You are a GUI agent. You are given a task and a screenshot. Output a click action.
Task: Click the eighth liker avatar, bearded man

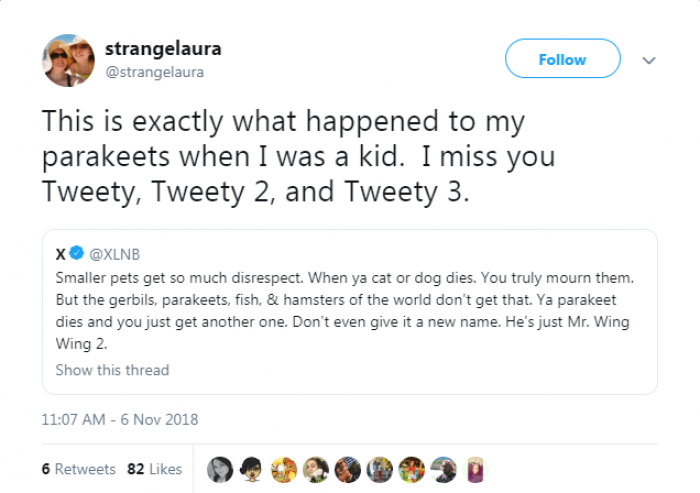pos(444,469)
